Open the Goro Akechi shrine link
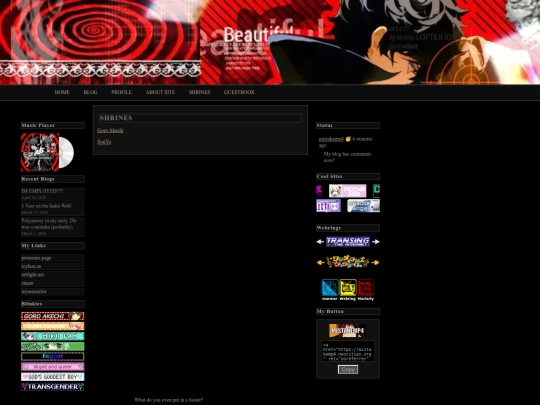The height and width of the screenshot is (405, 540). tap(110, 130)
